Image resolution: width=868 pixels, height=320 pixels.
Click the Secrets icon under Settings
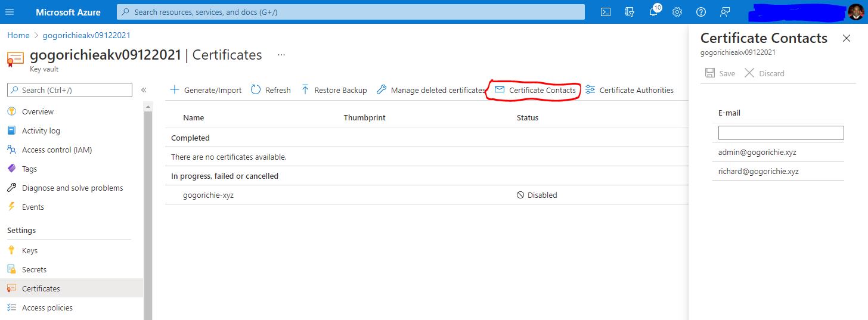pyautogui.click(x=11, y=269)
